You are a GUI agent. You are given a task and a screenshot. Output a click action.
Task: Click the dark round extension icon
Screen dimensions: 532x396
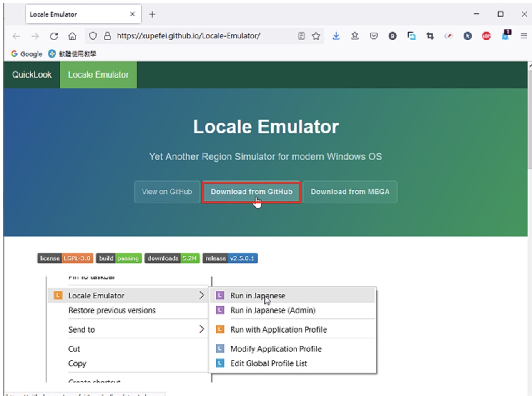[393, 36]
